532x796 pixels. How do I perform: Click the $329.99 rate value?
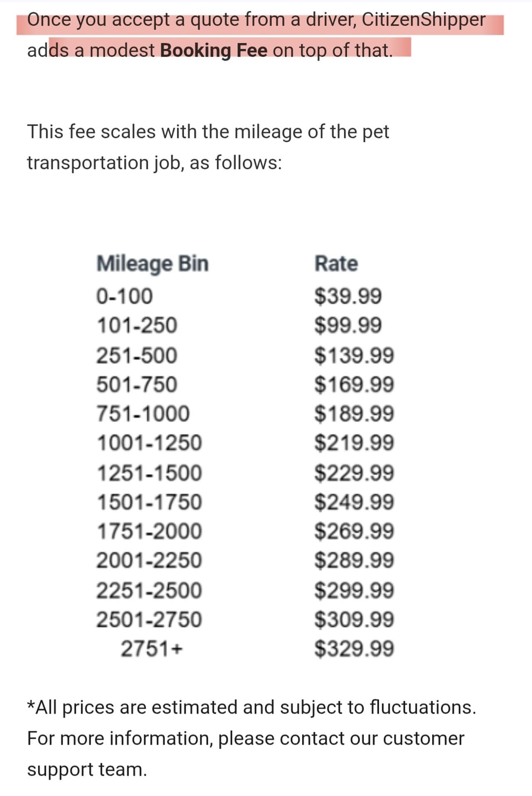tap(354, 649)
